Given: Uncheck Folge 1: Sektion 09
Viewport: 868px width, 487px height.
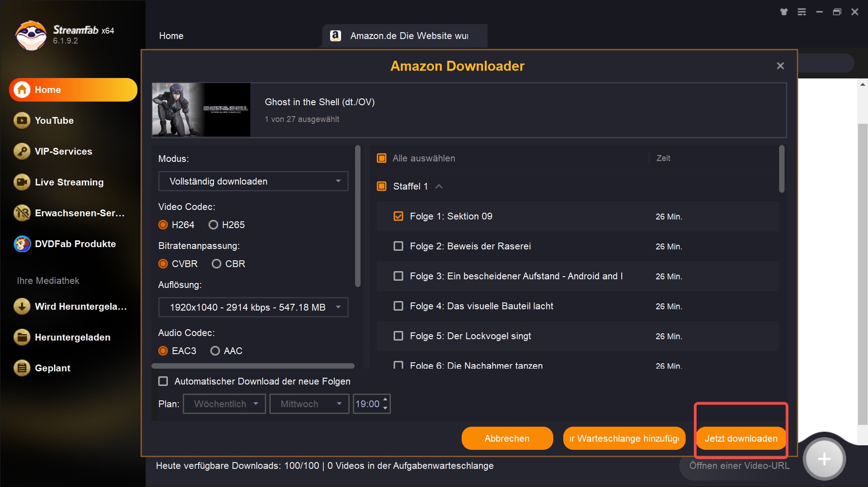Looking at the screenshot, I should coord(398,216).
